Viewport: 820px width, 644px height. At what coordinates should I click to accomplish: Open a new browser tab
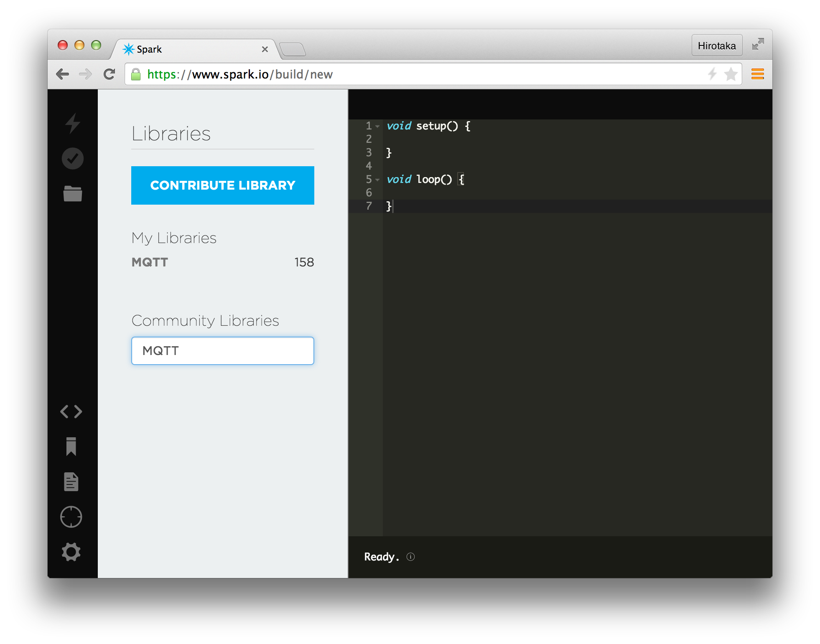point(293,49)
